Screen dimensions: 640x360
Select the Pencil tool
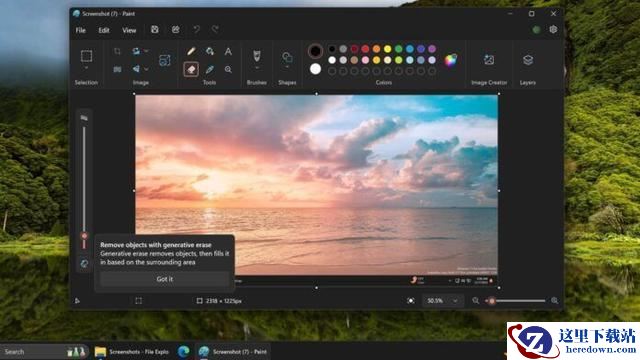point(191,51)
